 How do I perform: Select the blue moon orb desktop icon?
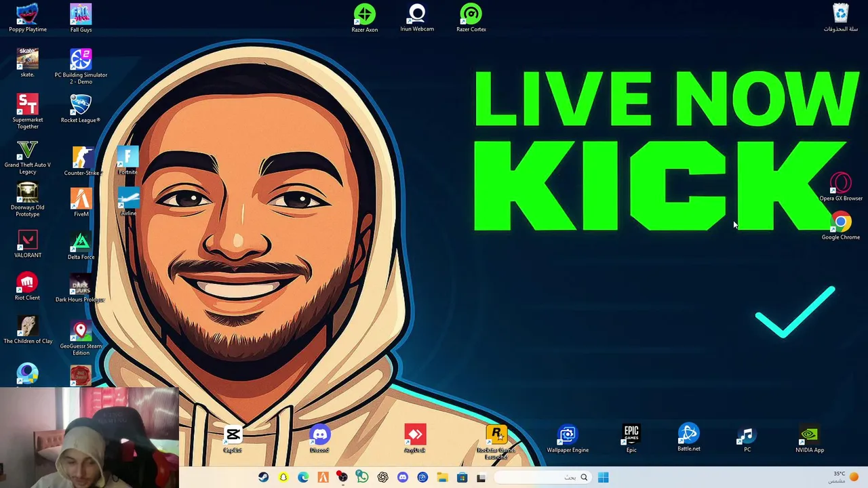pos(28,374)
